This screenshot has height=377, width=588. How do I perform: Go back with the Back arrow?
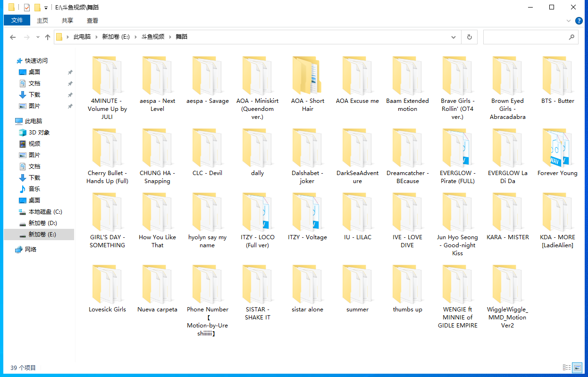tap(13, 37)
